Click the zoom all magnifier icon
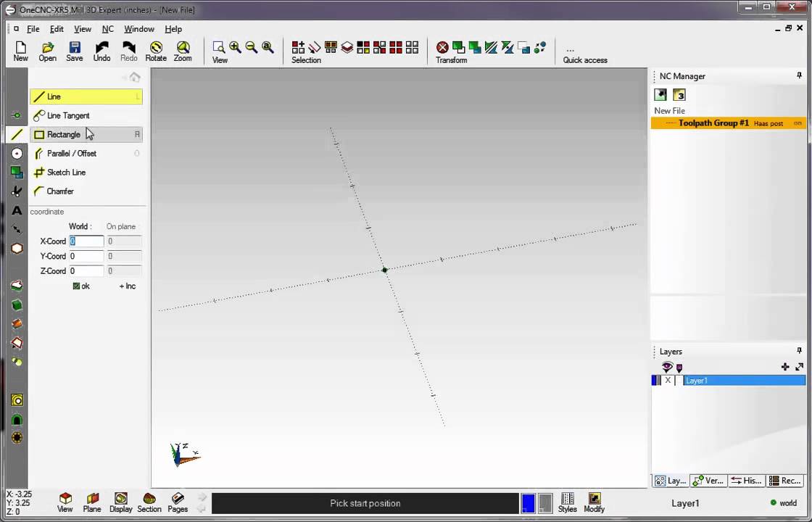Image resolution: width=812 pixels, height=522 pixels. [x=268, y=48]
